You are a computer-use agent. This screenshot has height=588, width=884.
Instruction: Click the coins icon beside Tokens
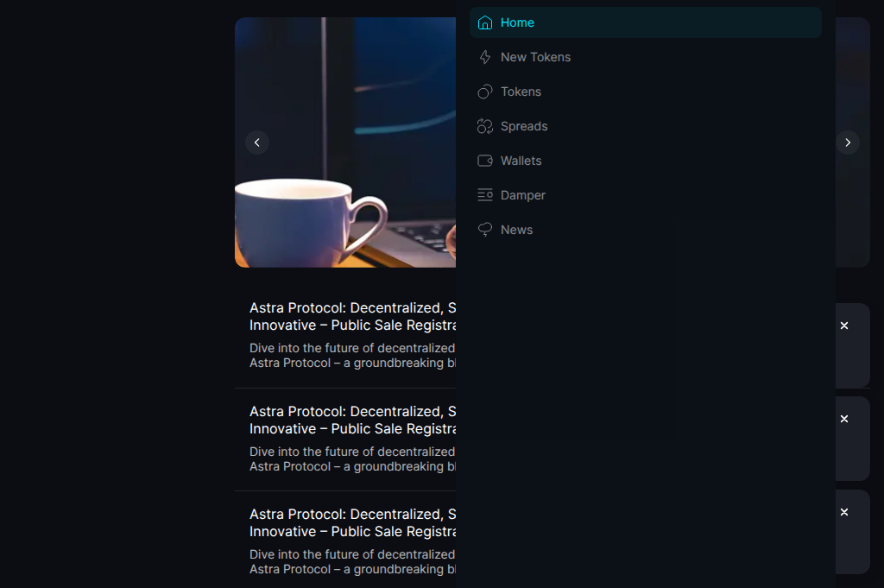point(485,92)
